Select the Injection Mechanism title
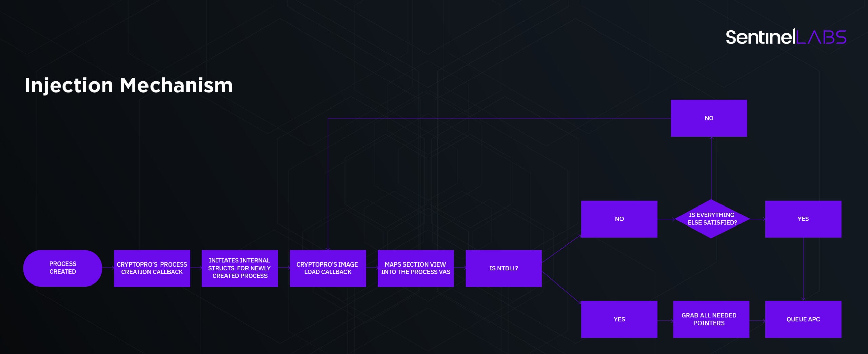The width and height of the screenshot is (868, 354). [129, 85]
